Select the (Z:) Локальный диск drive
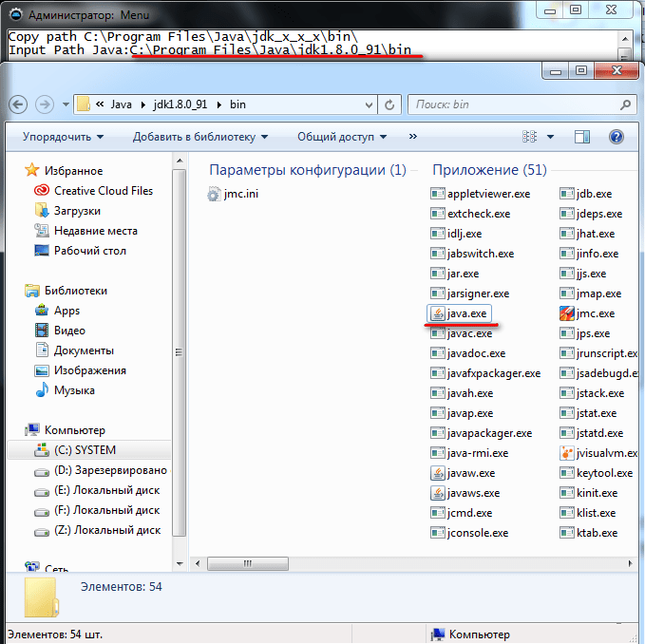 pyautogui.click(x=107, y=530)
